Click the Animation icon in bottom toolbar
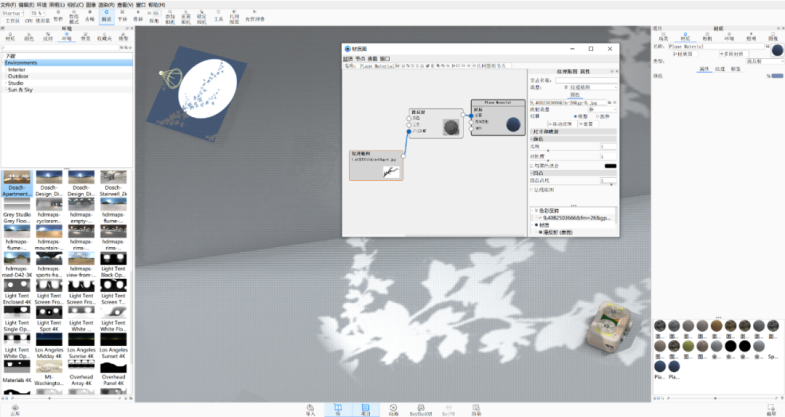Viewport: 785px width, 417px height. pyautogui.click(x=393, y=408)
